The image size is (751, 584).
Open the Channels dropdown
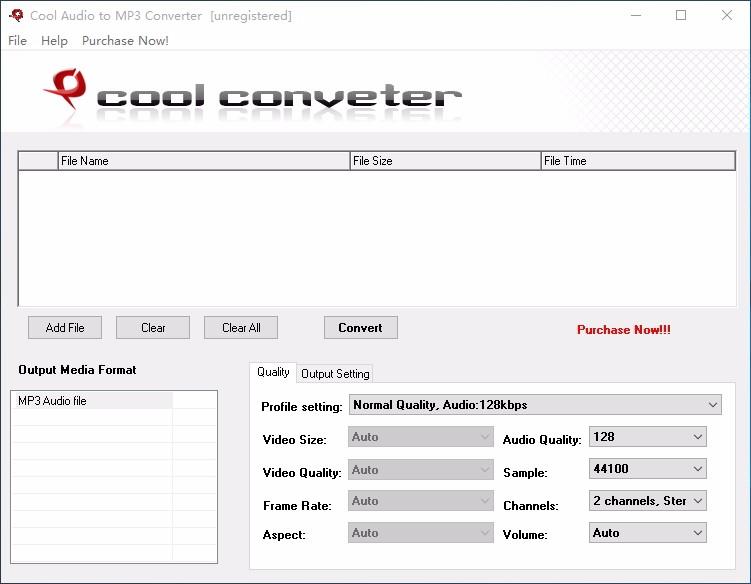coord(648,501)
